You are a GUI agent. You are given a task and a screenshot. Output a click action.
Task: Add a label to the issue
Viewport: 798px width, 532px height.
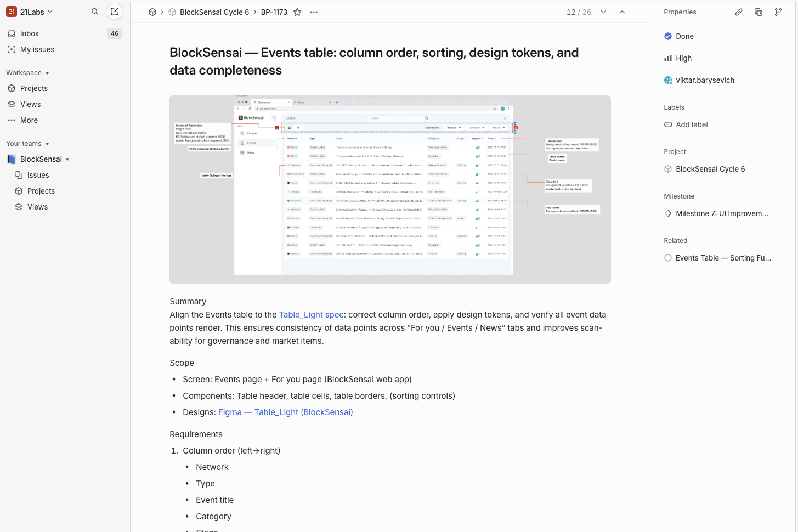(686, 124)
